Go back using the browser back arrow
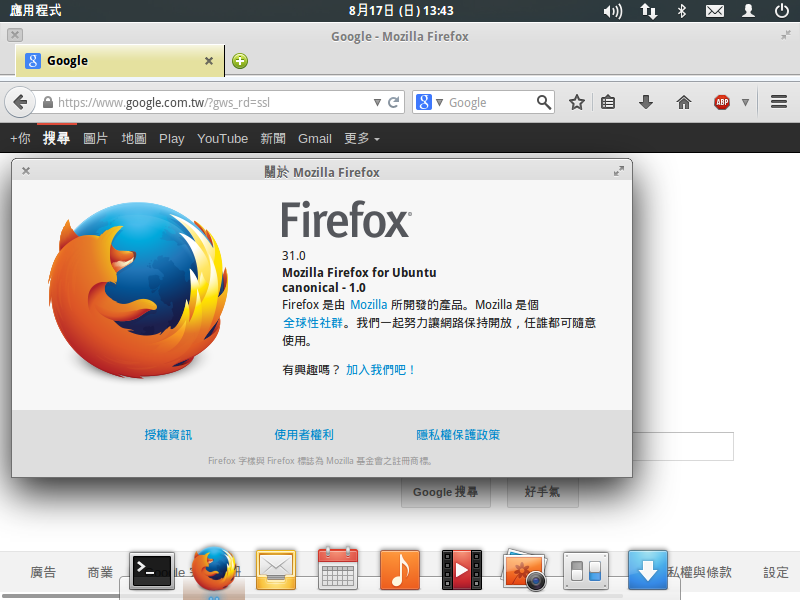 pyautogui.click(x=20, y=103)
